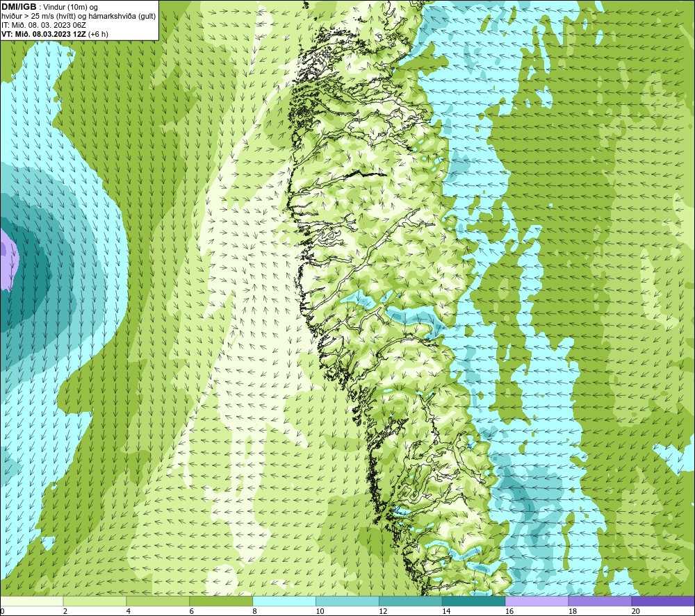Click the dark violet legend swatch above 20

(x=663, y=601)
